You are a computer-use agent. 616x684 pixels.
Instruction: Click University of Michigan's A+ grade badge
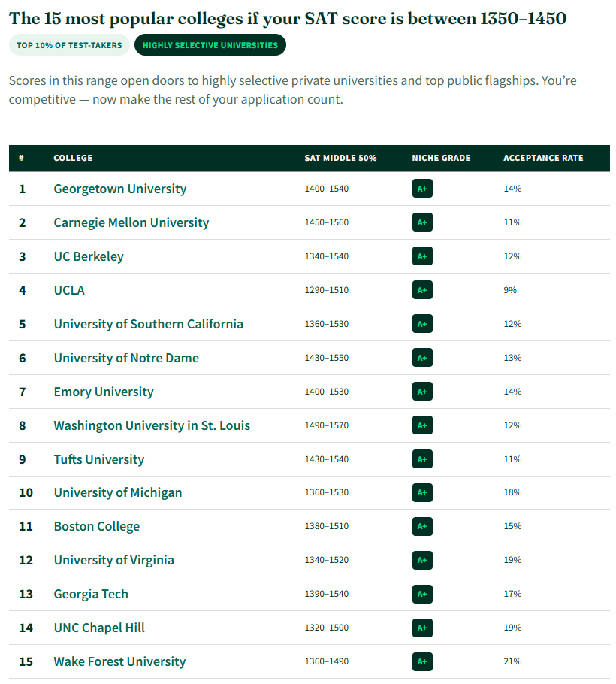pos(422,492)
